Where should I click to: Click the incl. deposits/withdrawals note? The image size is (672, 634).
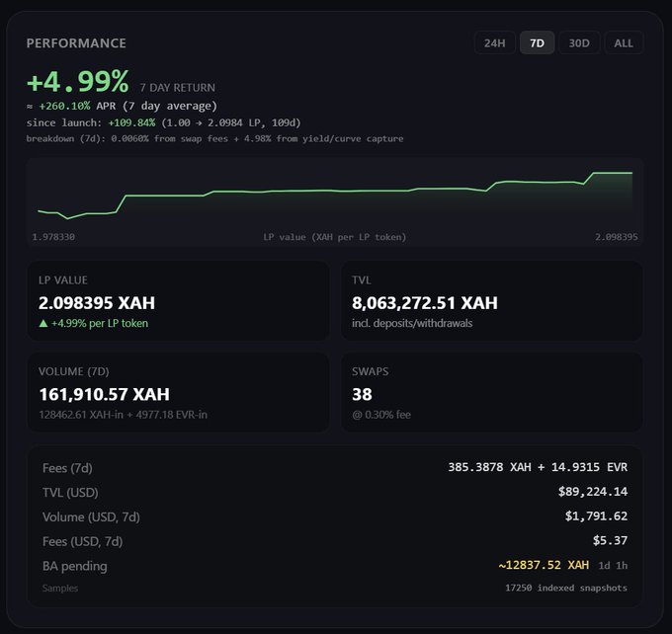click(412, 324)
